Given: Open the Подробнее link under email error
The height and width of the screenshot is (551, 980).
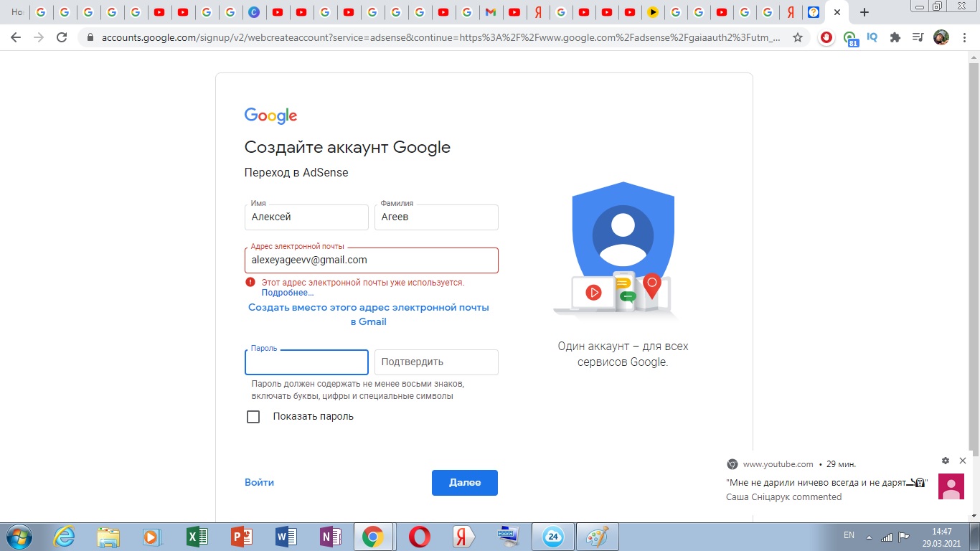Looking at the screenshot, I should [x=288, y=293].
